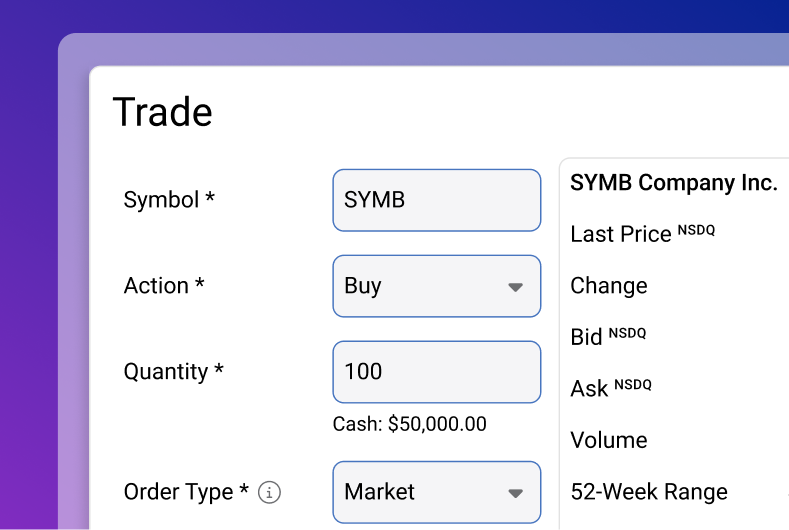Focus the Quantity input field

click(436, 372)
